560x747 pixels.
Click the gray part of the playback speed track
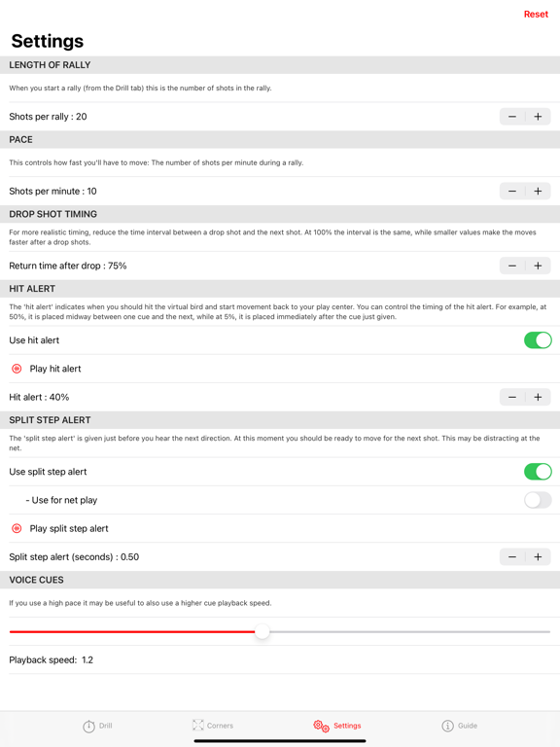click(409, 631)
